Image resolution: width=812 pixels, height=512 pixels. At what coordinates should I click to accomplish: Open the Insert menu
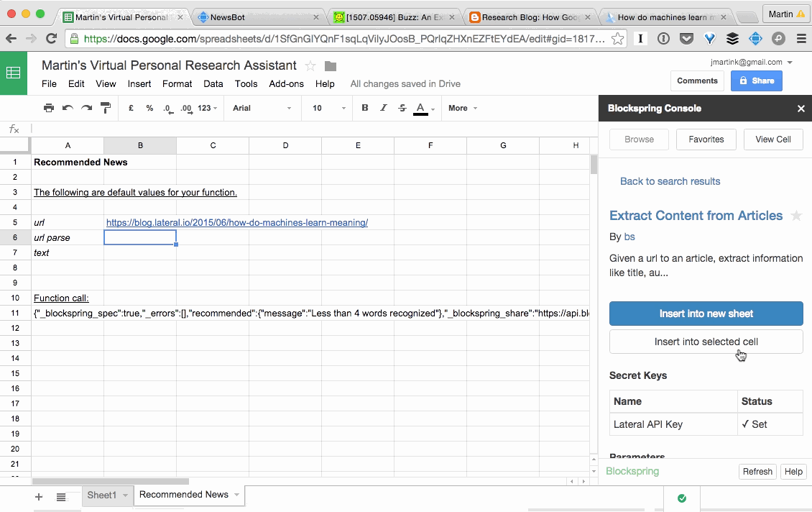click(x=139, y=84)
